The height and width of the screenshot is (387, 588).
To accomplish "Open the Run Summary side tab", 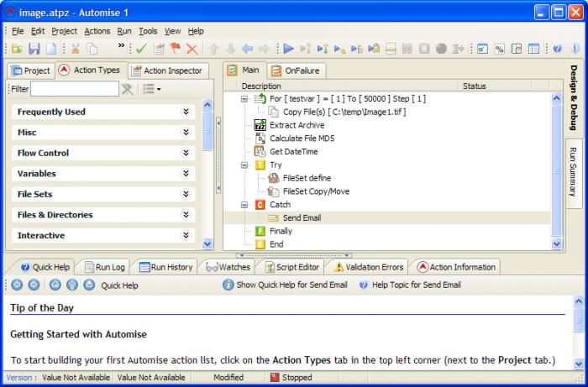I will 574,172.
